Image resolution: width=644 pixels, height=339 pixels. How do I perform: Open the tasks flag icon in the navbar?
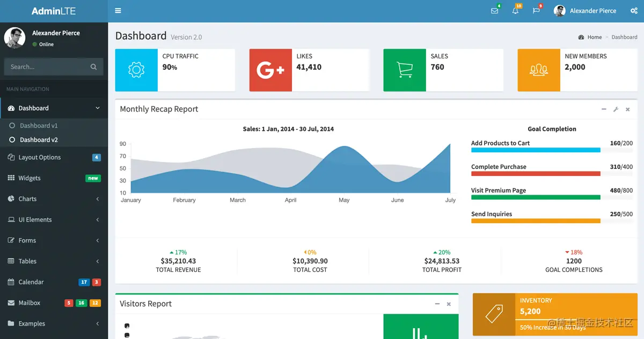tap(536, 11)
